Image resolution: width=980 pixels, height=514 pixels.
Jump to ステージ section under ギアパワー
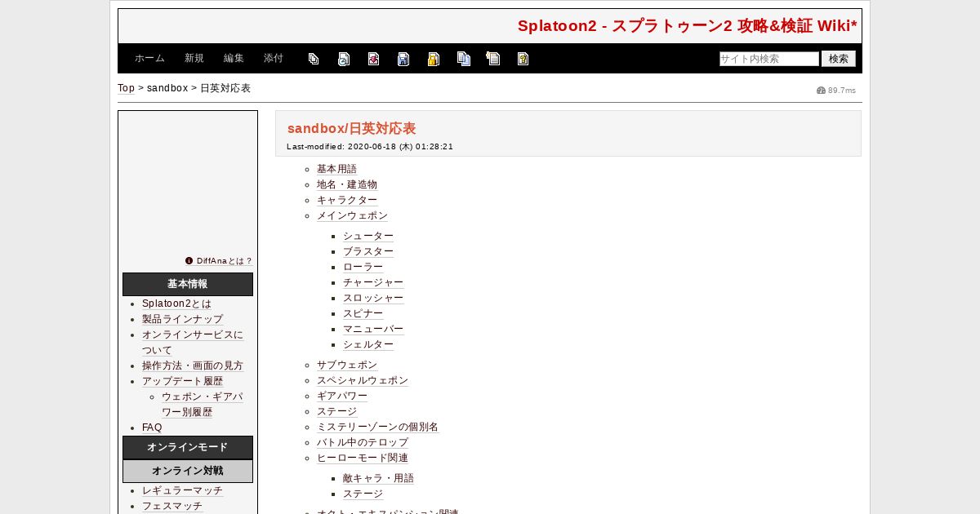[x=336, y=411]
